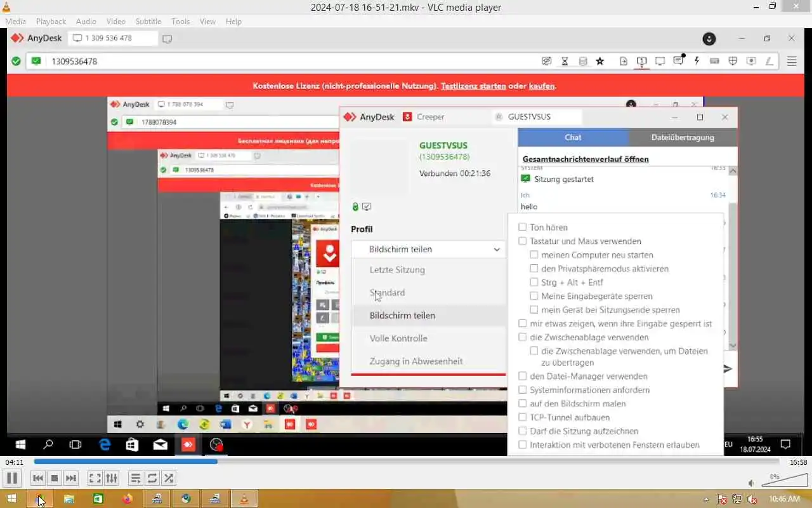Click the hourglass icon in AnyDesk toolbar
This screenshot has height=508, width=812.
(565, 62)
